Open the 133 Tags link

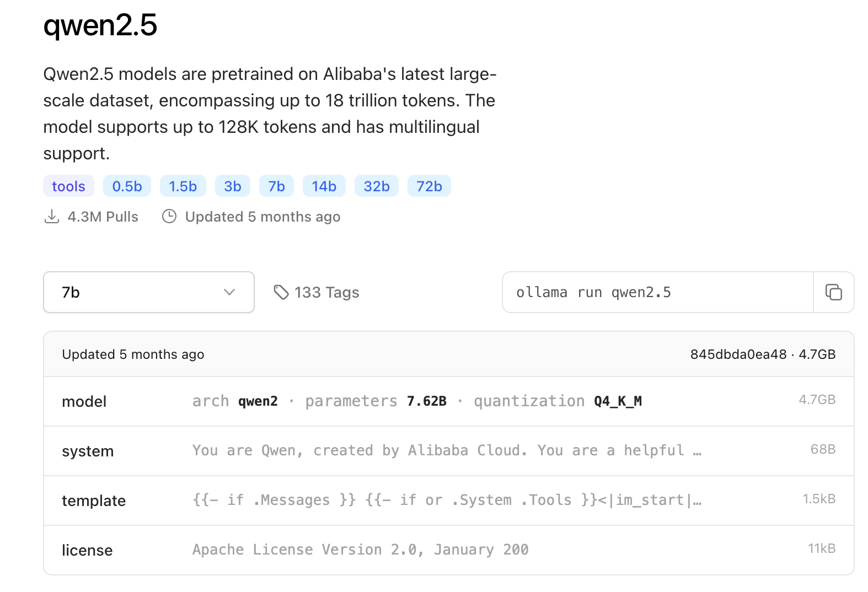[x=326, y=292]
